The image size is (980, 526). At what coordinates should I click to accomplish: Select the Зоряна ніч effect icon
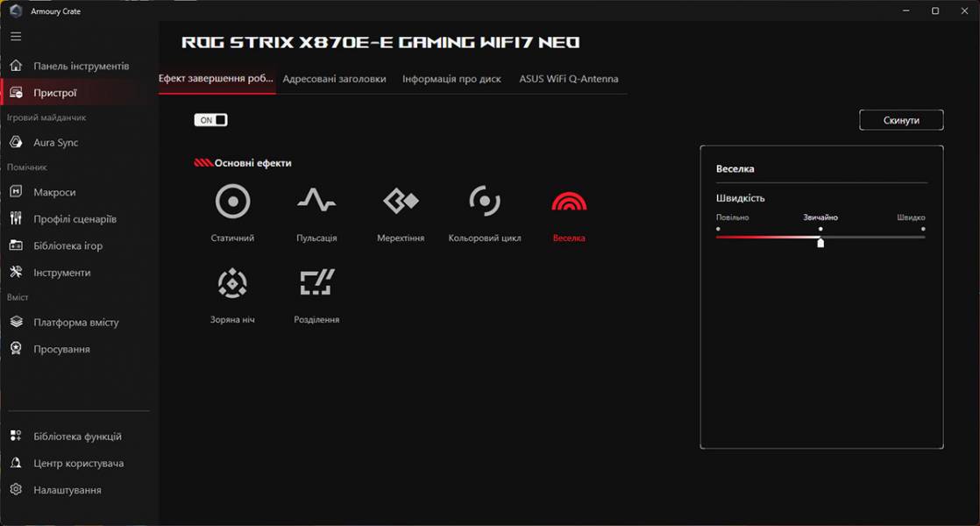coord(232,283)
